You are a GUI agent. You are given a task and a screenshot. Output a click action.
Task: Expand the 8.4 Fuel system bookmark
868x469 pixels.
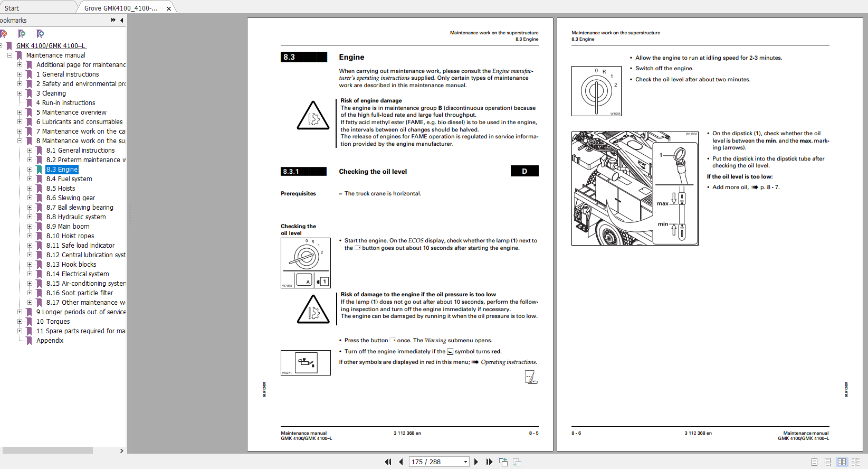(x=30, y=179)
